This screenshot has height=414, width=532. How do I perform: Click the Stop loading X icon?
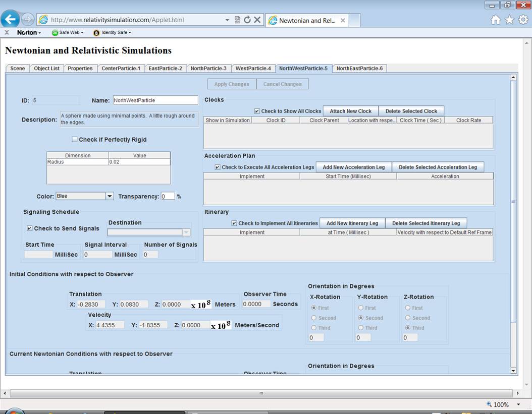tap(257, 20)
